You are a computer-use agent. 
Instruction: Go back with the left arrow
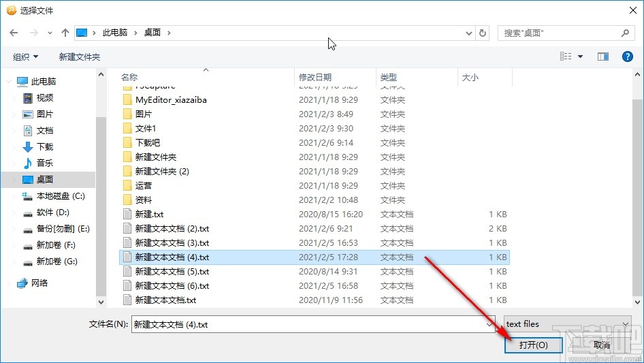(x=14, y=33)
